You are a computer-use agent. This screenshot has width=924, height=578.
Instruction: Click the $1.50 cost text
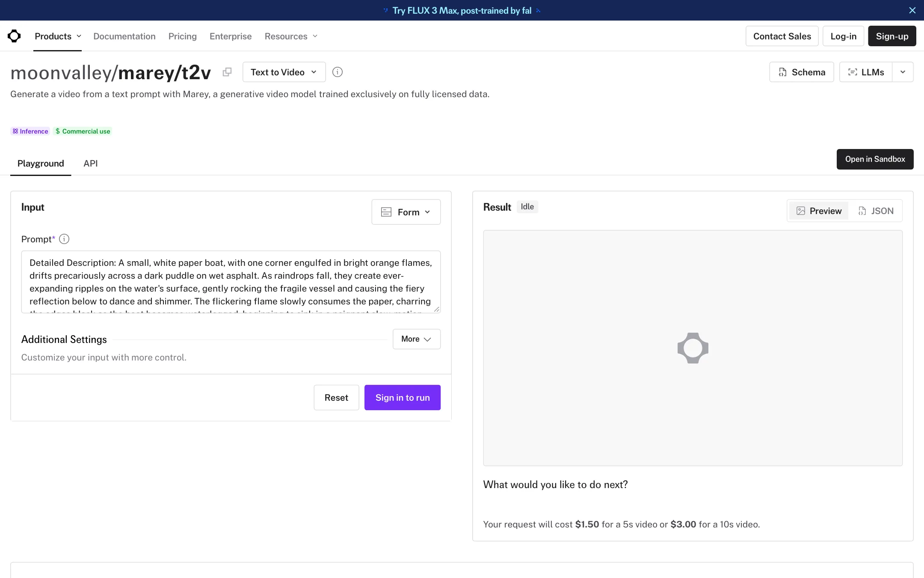(x=587, y=524)
